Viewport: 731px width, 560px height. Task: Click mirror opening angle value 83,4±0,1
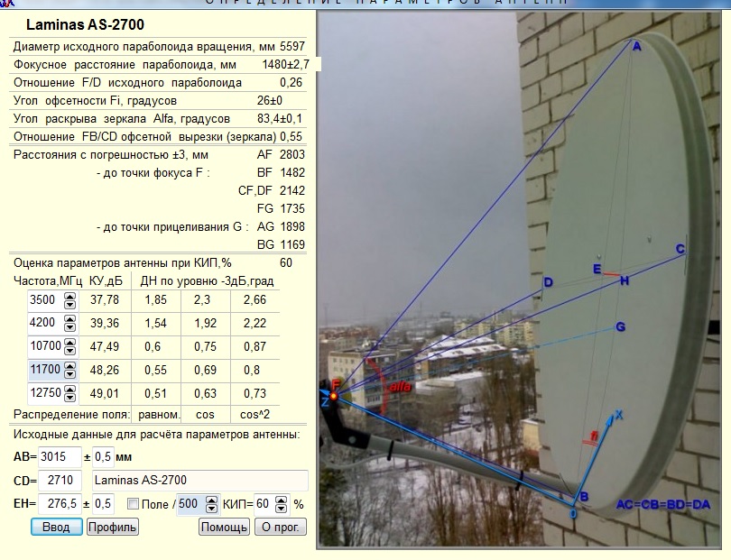(x=280, y=119)
